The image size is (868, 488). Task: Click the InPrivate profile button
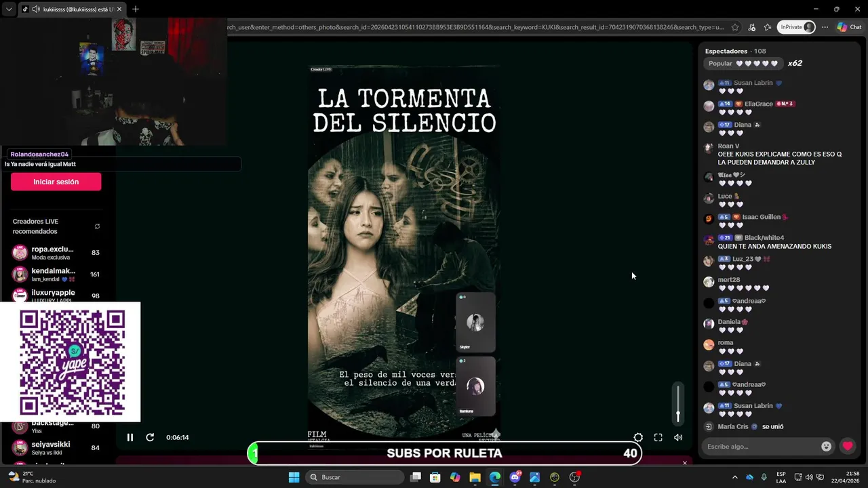(796, 27)
